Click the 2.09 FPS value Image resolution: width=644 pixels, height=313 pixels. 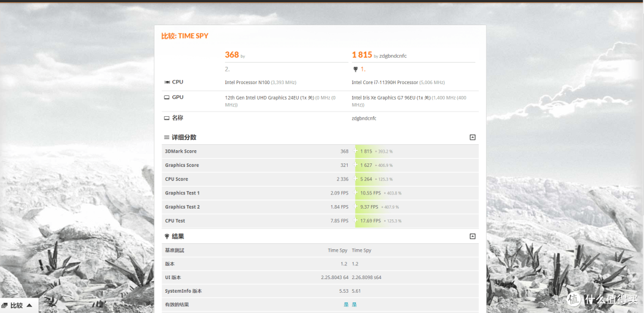(339, 193)
